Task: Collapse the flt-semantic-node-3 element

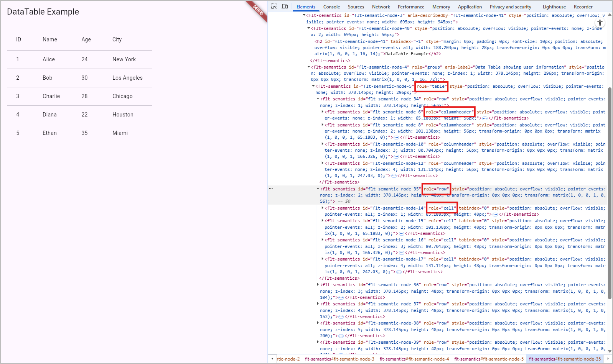Action: [x=304, y=15]
